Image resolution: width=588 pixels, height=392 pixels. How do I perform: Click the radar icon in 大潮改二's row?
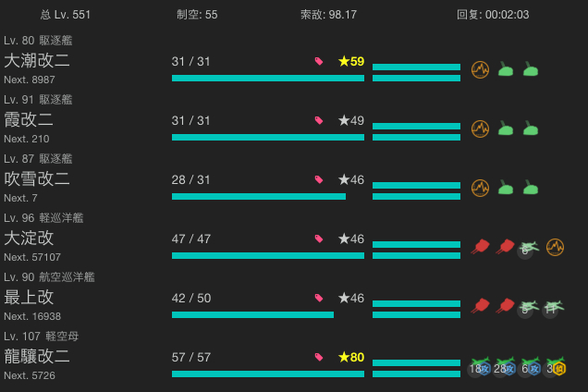(480, 69)
